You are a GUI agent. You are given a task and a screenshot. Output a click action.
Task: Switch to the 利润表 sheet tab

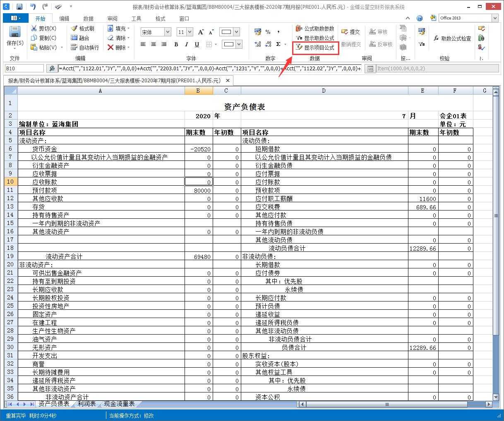pyautogui.click(x=86, y=404)
